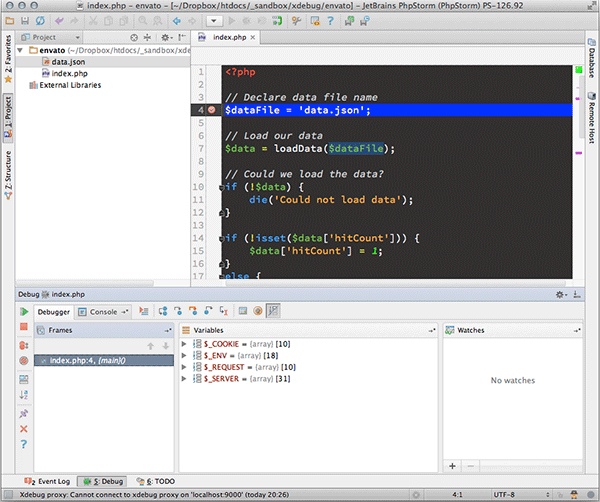This screenshot has width=600, height=502.
Task: Collapse the envato project folder
Action: click(20, 50)
